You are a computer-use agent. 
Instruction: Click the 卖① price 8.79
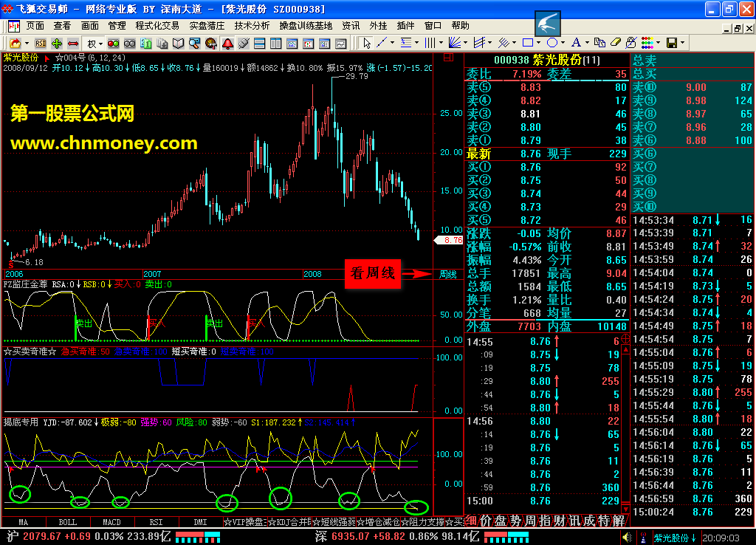[x=530, y=140]
